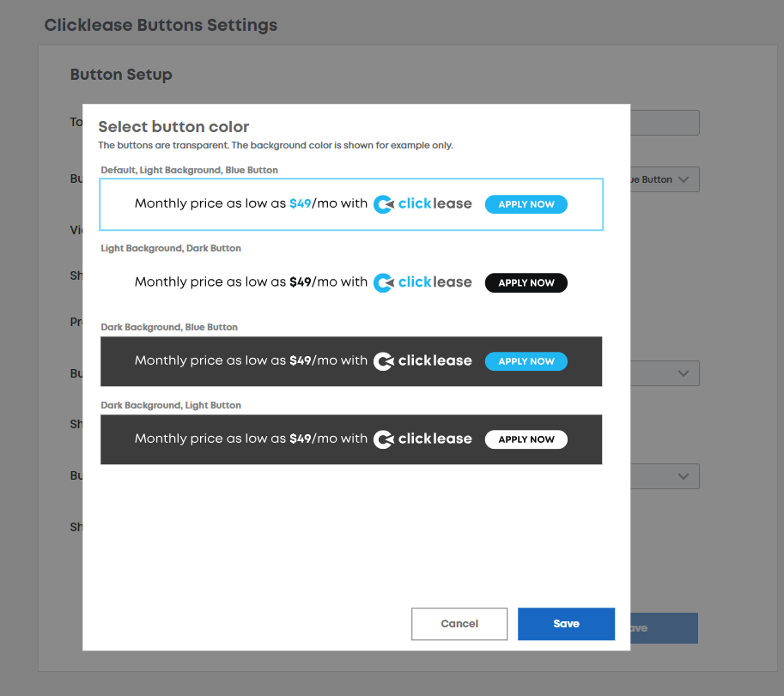Click black APPLY NOW pill button
This screenshot has width=784, height=696.
[526, 283]
